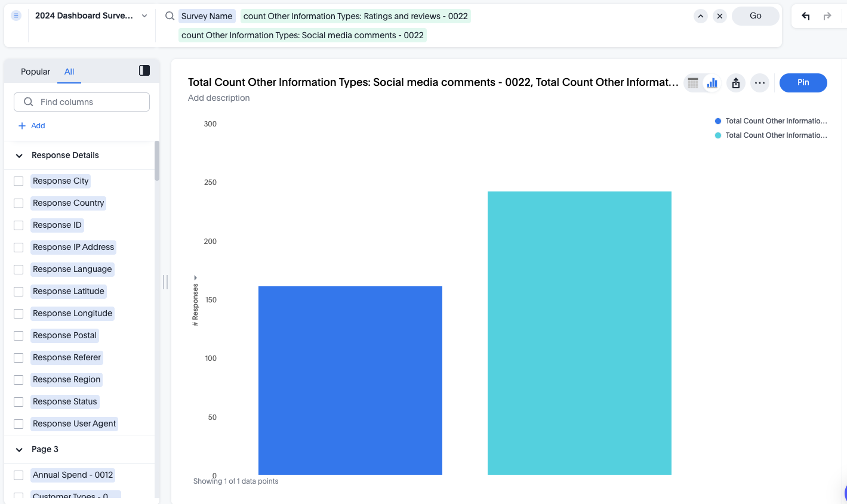Open the more options ellipsis menu
The height and width of the screenshot is (504, 847).
click(760, 83)
